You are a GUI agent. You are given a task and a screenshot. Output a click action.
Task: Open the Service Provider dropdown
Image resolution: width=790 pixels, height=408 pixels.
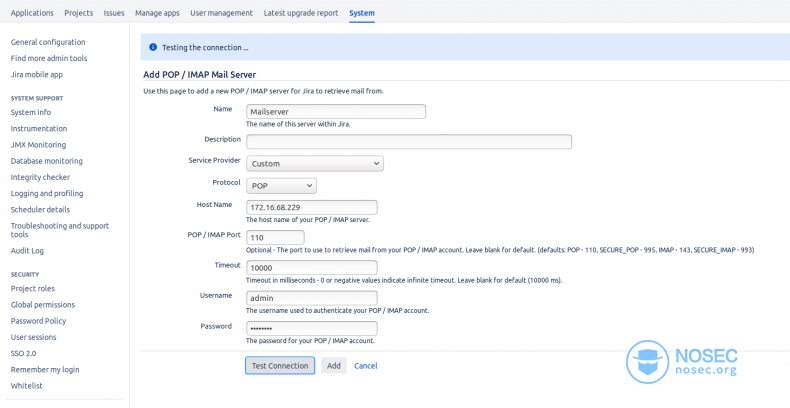click(x=315, y=164)
